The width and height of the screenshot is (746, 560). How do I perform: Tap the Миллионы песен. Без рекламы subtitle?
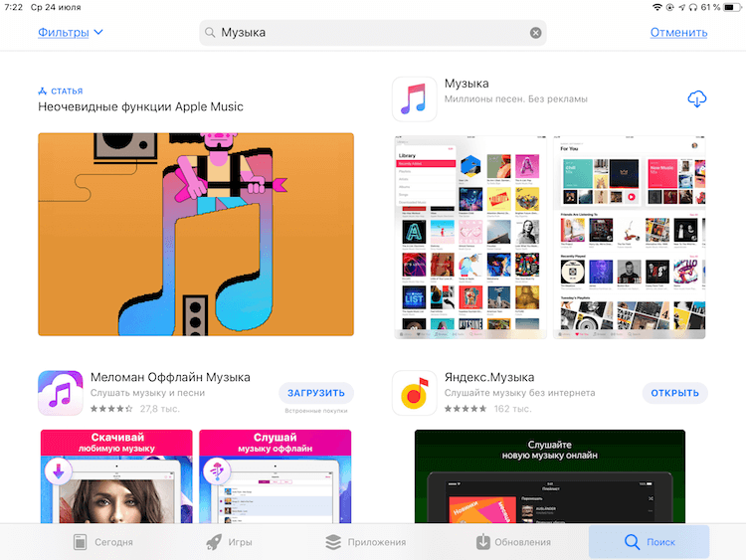click(515, 98)
